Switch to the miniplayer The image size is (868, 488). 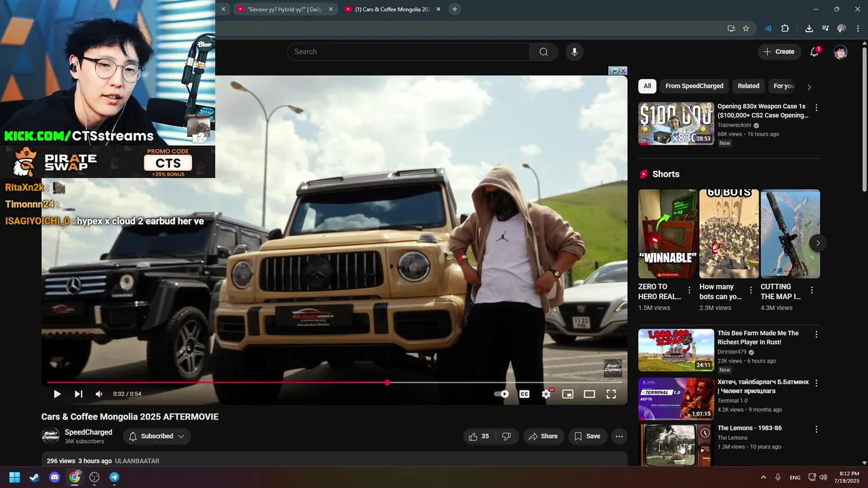[568, 394]
